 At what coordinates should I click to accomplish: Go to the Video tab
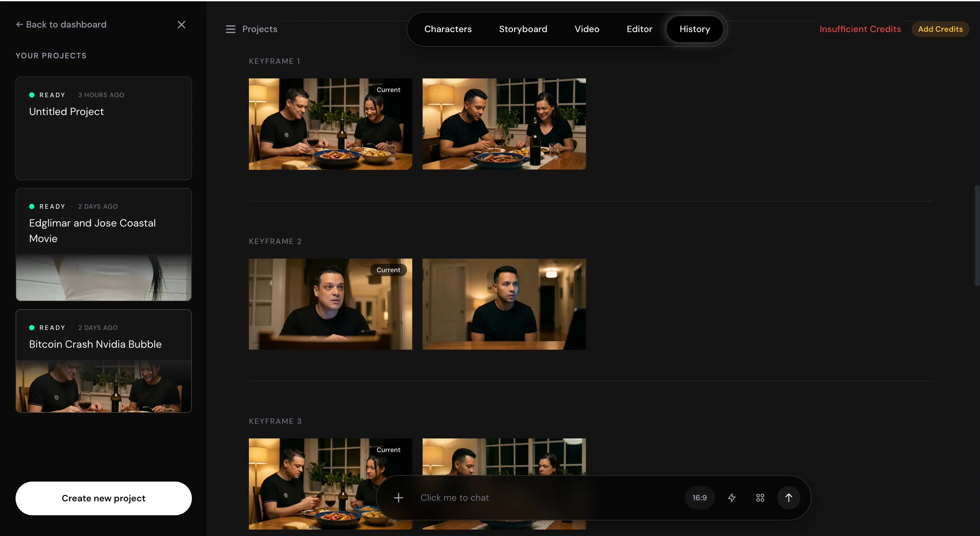[x=587, y=29]
